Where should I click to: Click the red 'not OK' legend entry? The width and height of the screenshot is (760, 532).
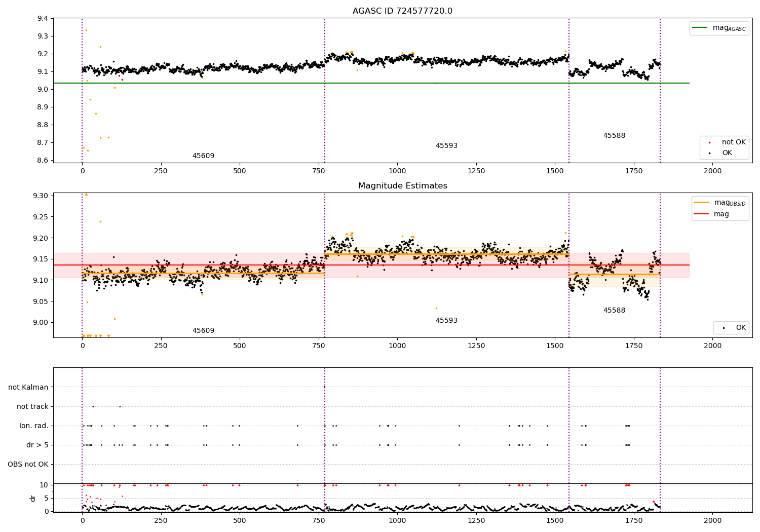(727, 142)
